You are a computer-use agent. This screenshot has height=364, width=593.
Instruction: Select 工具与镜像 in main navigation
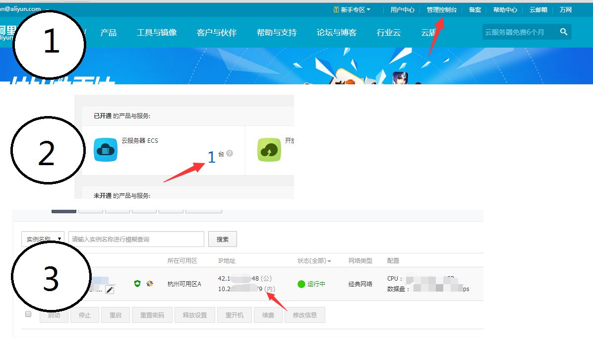coord(157,33)
